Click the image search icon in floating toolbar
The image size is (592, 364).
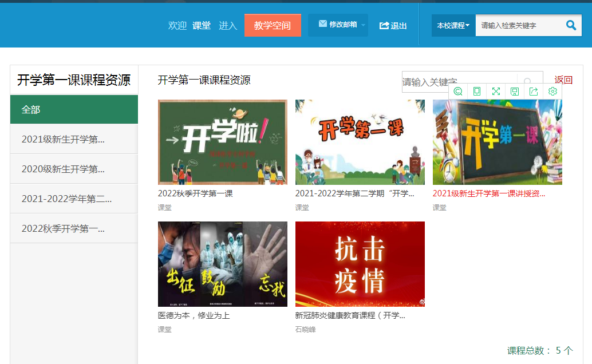point(457,92)
